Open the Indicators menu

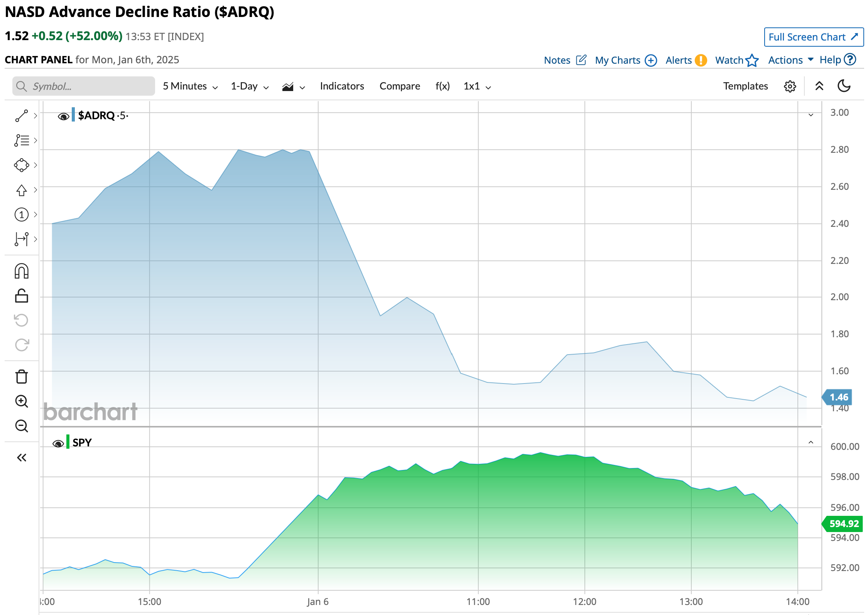click(342, 86)
